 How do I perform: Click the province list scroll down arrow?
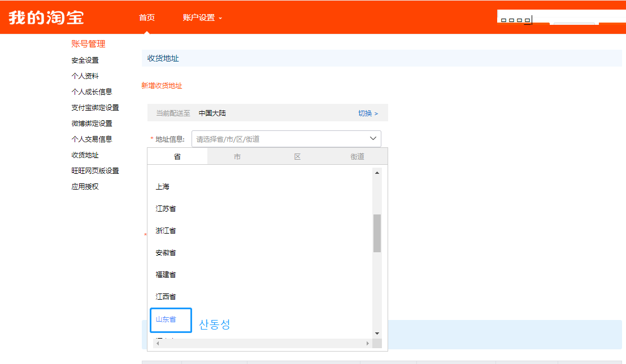coord(377,334)
